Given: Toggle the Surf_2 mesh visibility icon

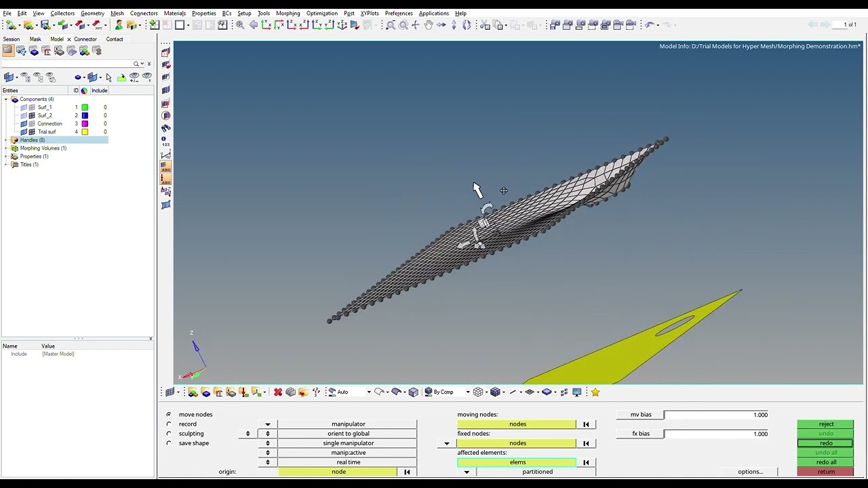Looking at the screenshot, I should [32, 115].
